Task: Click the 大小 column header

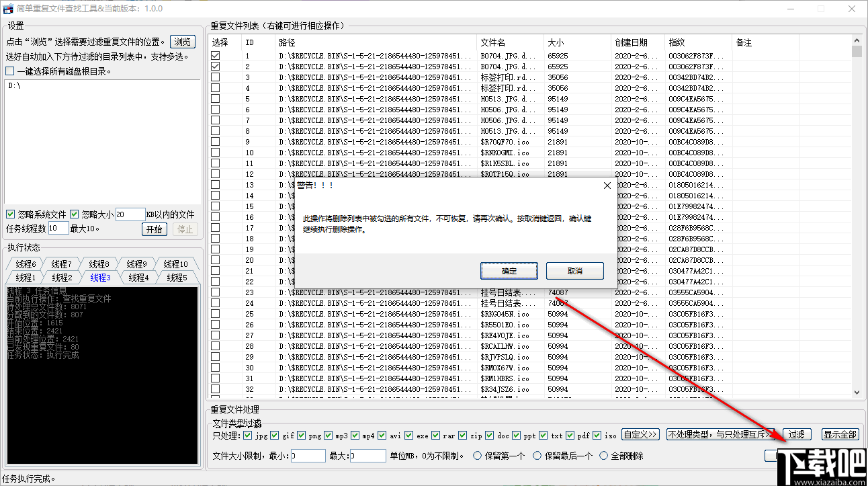Action: click(x=578, y=42)
